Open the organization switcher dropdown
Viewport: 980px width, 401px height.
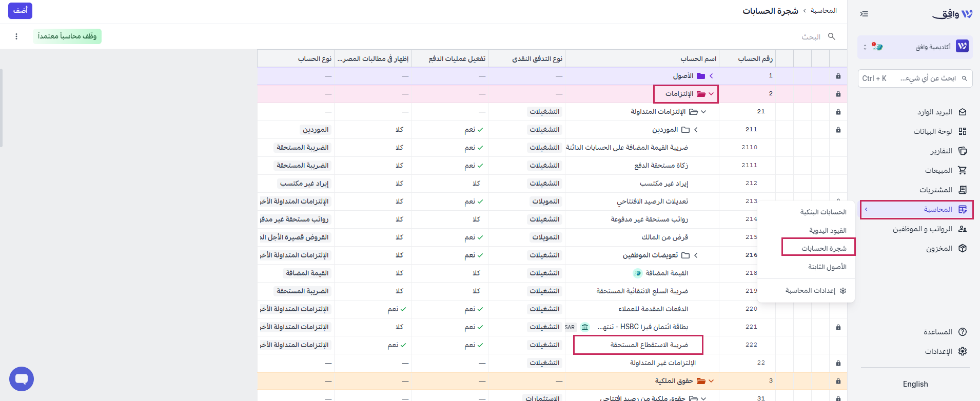(x=865, y=47)
